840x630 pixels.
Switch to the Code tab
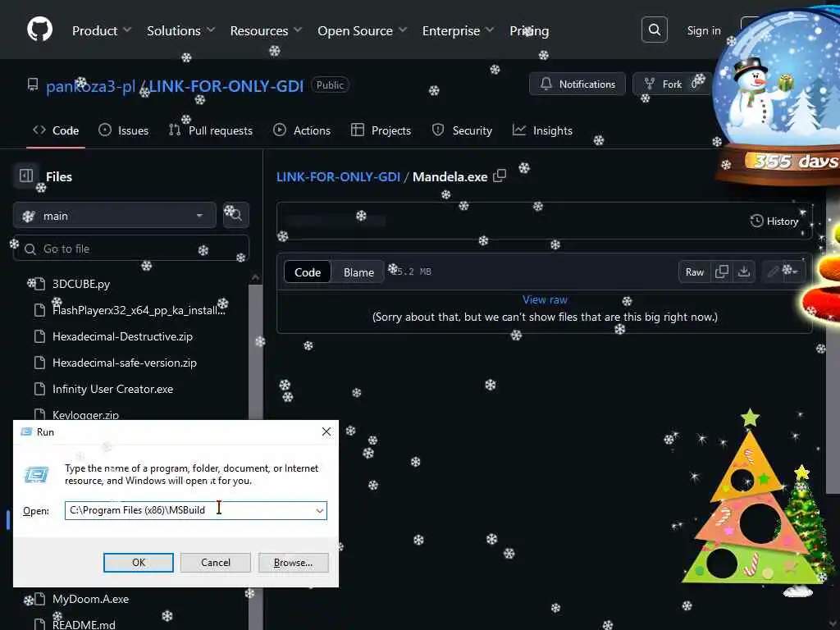56,130
